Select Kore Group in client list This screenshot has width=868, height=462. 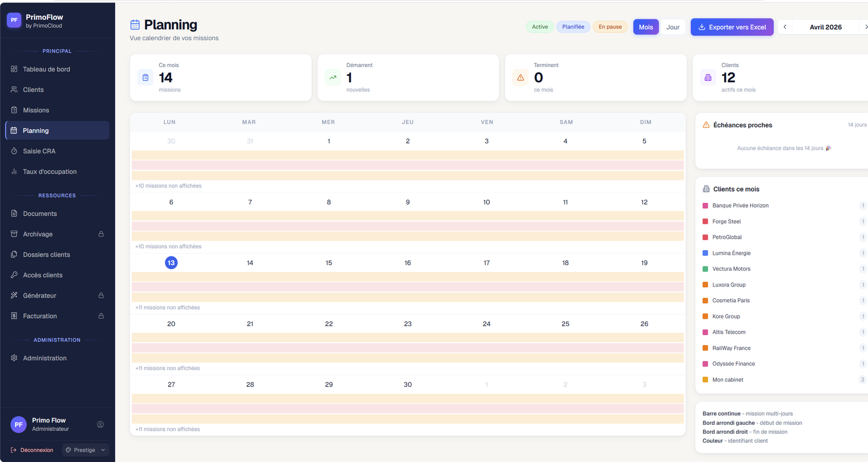pos(784,317)
